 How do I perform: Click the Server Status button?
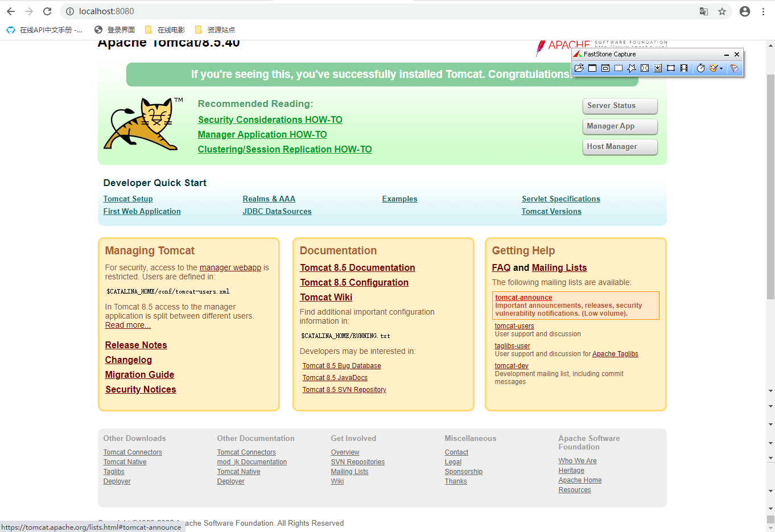620,106
